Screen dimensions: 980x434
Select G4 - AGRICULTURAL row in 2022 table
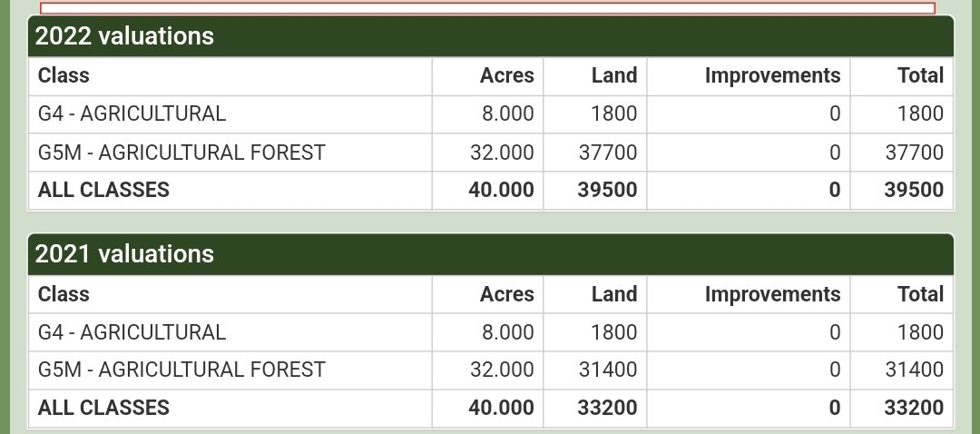(491, 113)
